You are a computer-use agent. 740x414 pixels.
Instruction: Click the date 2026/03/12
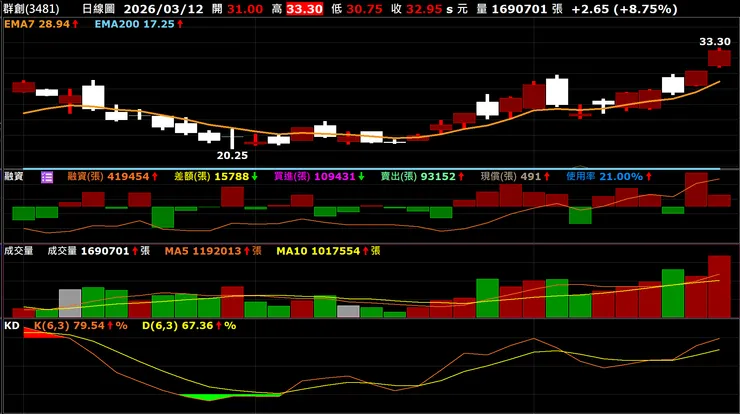pos(163,9)
